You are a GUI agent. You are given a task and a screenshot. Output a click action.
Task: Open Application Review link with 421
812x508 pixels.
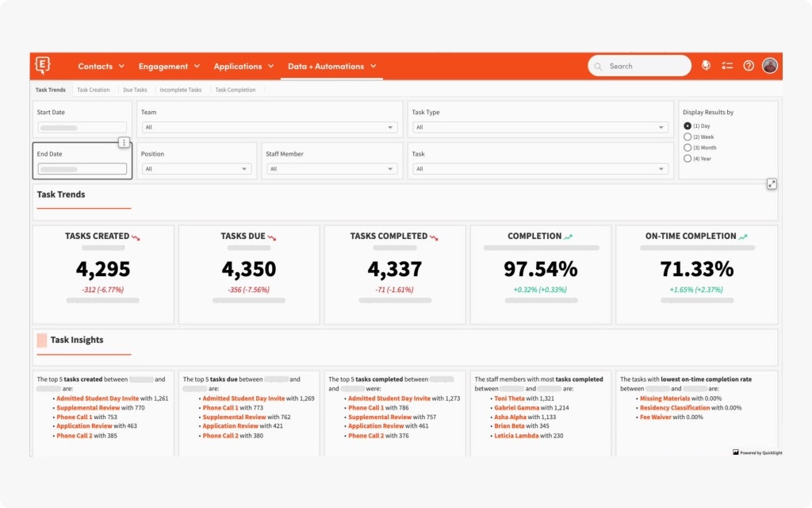231,426
